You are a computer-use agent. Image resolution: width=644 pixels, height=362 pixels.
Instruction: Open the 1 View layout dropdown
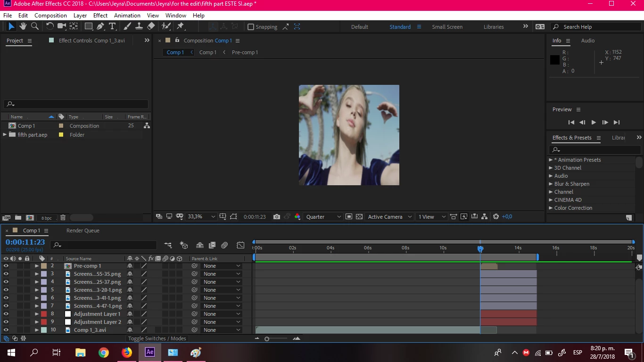[431, 217]
